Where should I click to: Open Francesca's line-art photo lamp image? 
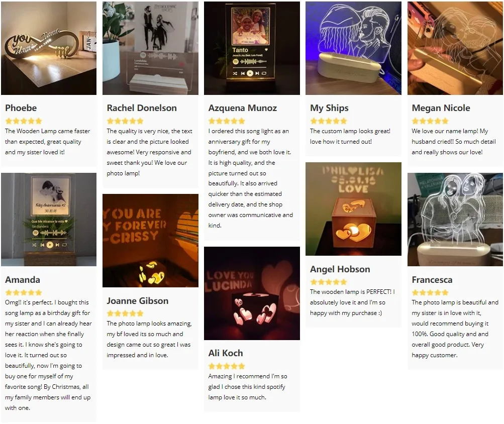tap(455, 220)
